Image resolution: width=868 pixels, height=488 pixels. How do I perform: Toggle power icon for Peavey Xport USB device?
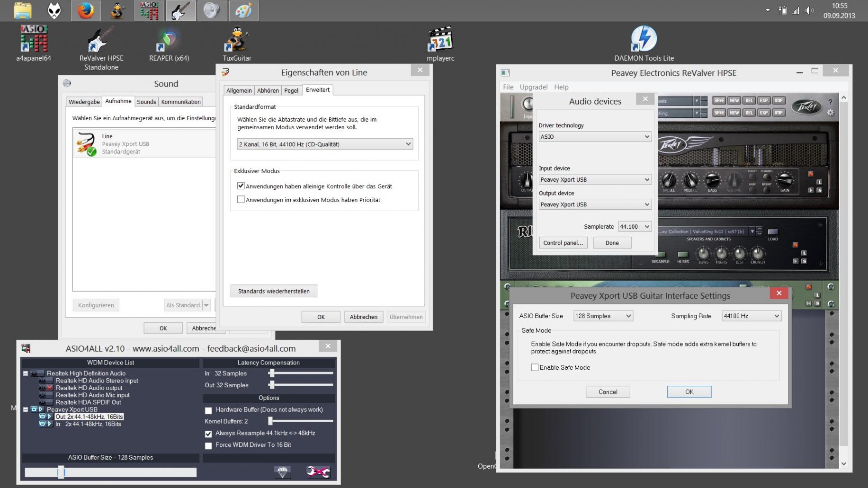(34, 409)
